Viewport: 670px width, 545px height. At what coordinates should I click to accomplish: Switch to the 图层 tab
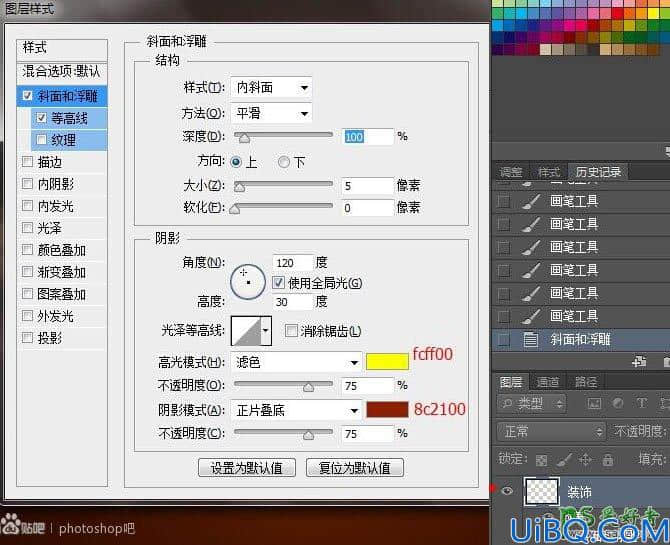(x=511, y=382)
